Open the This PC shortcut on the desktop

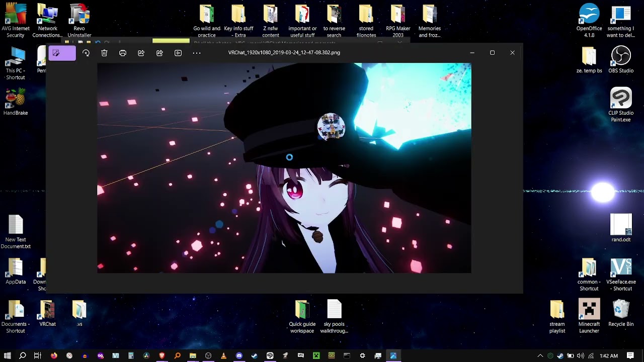point(16,63)
